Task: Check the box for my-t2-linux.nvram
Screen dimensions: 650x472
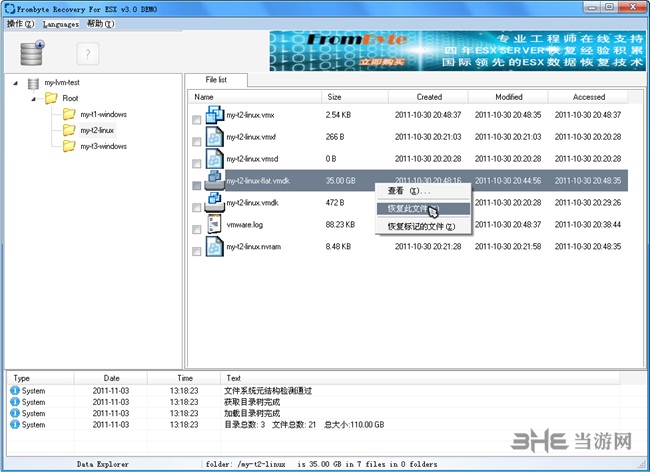Action: 196,252
